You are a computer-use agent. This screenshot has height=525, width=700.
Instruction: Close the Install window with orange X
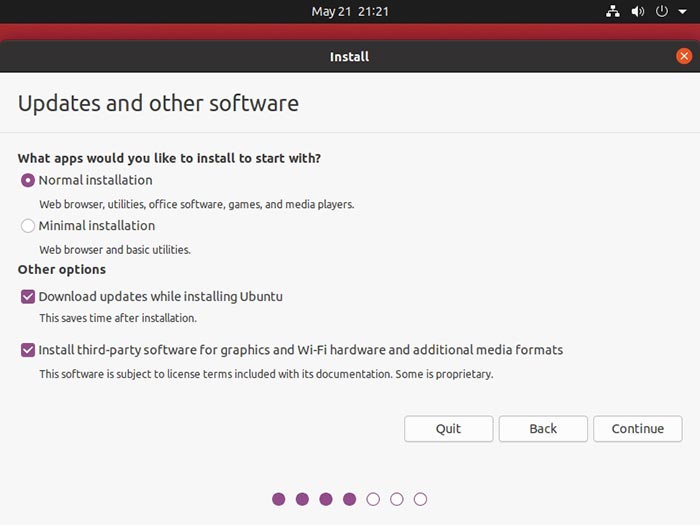click(684, 56)
